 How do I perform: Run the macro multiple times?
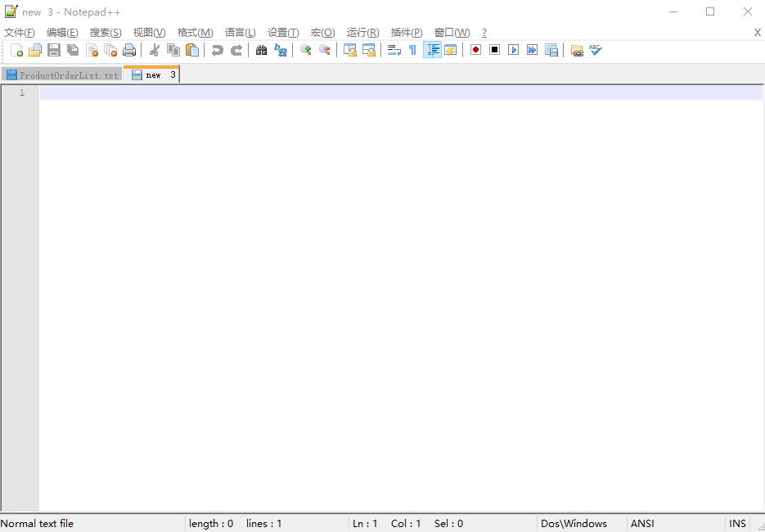point(533,50)
